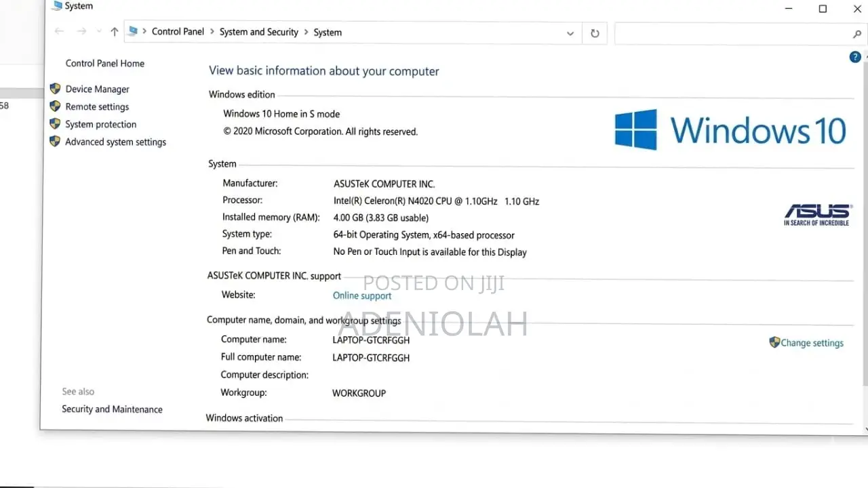Open Security and Maintenance

pos(112,409)
